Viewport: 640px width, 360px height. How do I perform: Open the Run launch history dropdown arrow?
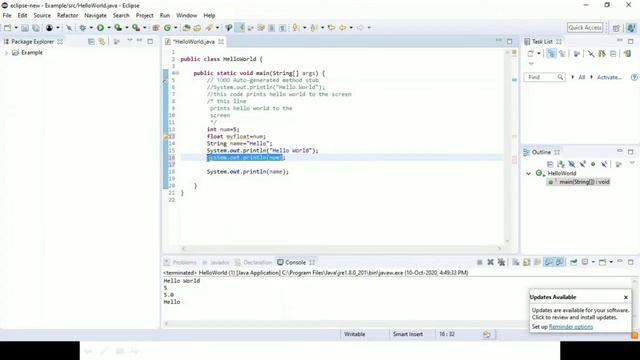click(109, 28)
